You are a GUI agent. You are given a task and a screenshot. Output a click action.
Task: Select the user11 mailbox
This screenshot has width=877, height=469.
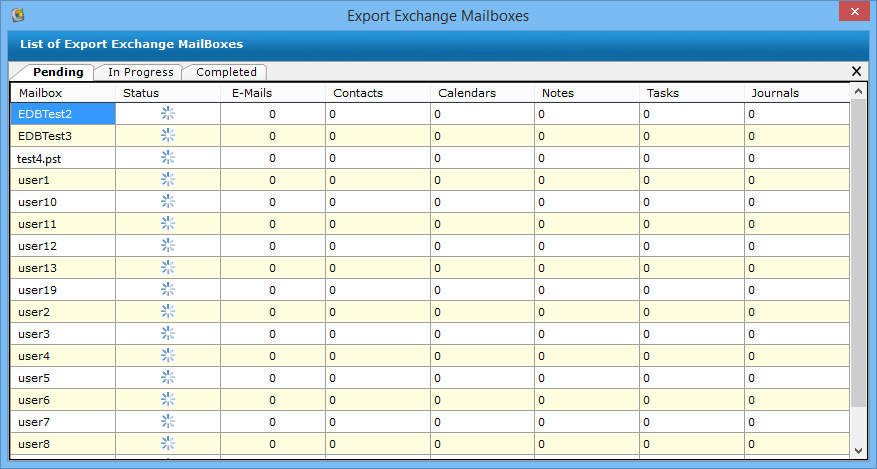(x=63, y=224)
